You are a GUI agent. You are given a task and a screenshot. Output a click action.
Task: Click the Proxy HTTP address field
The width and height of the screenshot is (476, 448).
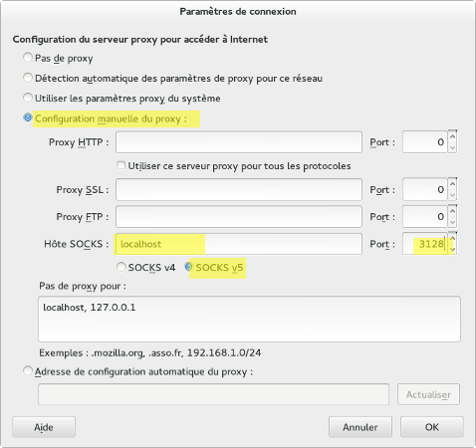point(239,142)
